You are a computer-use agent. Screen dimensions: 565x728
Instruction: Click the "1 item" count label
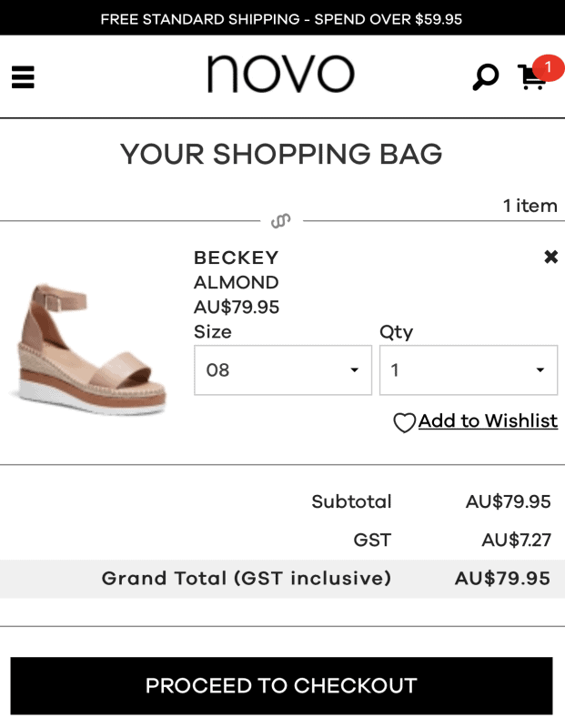[x=530, y=206]
